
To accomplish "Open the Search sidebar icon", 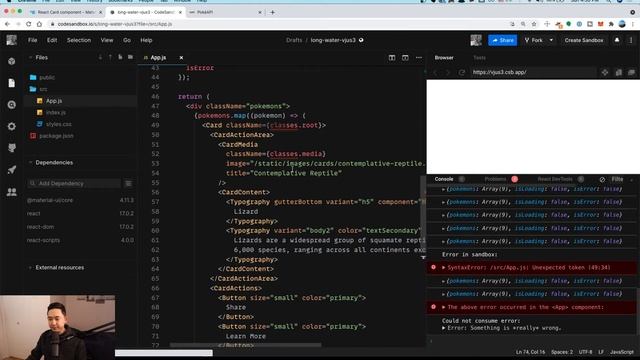I will coord(11,105).
